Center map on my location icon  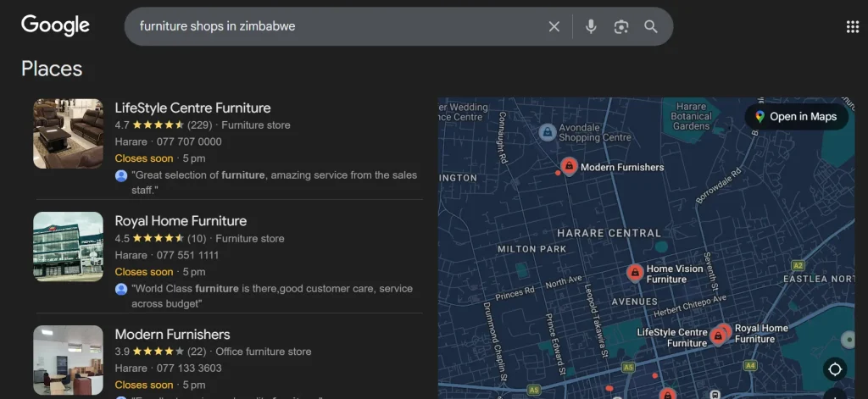(x=835, y=369)
